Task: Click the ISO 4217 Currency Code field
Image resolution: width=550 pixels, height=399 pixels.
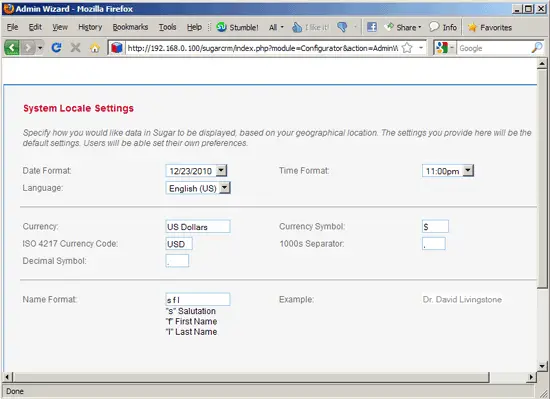Action: click(x=179, y=244)
